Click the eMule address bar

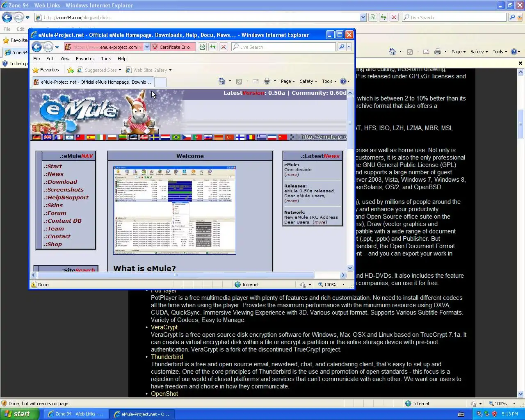103,47
